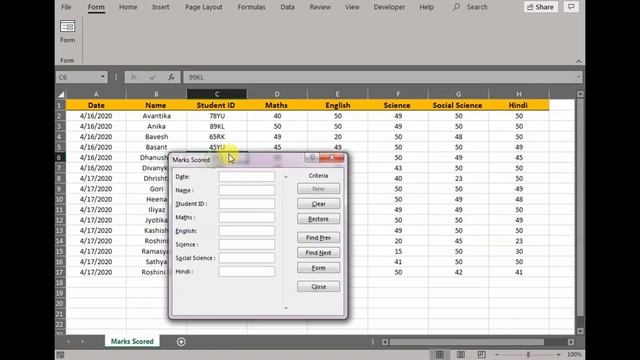Click the Enter checkmark in formula bar

(153, 77)
